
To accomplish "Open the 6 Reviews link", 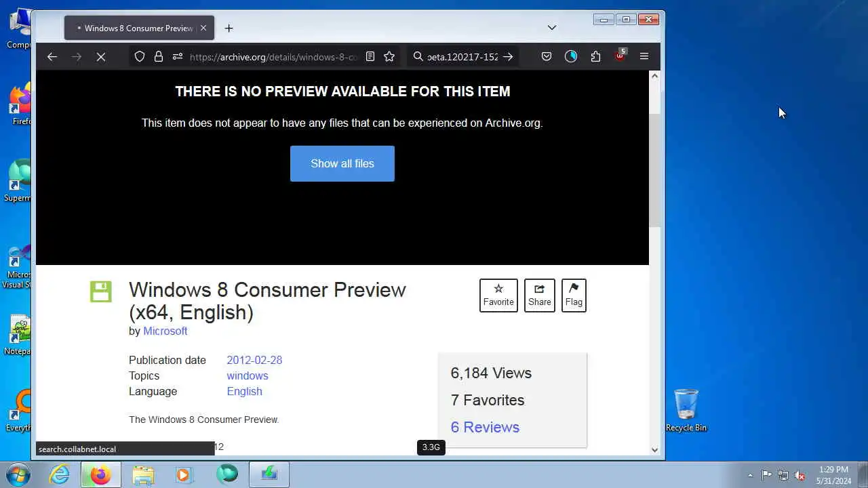I will pyautogui.click(x=485, y=427).
